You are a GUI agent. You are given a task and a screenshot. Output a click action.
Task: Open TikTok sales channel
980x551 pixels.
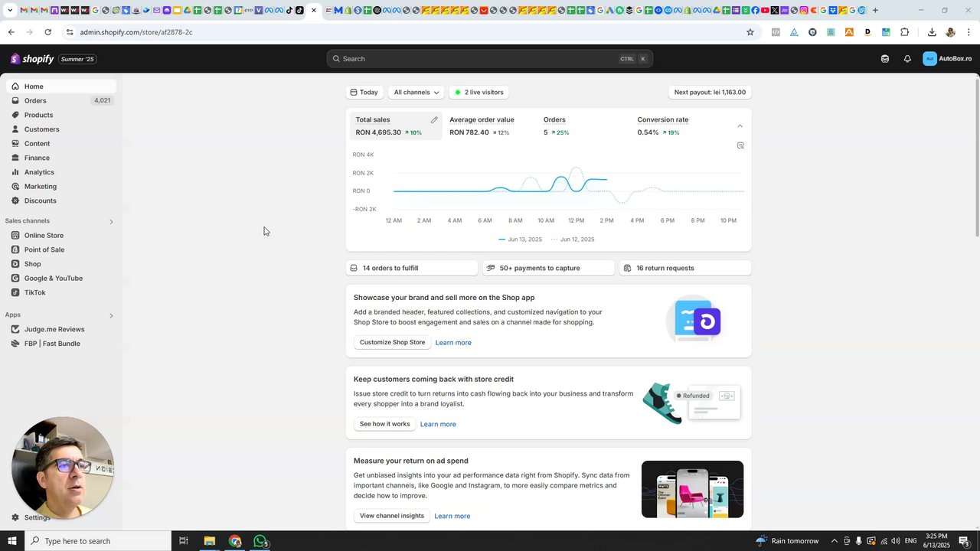pos(60,292)
